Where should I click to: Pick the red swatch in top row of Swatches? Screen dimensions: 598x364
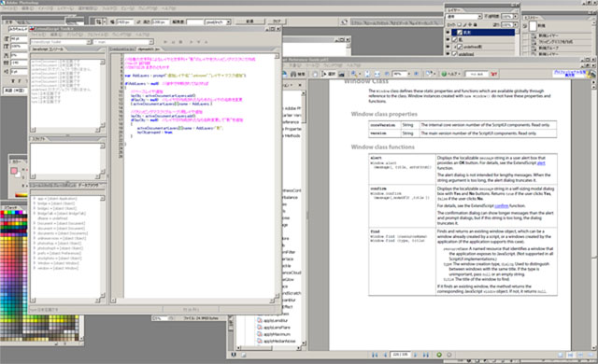click(3, 213)
